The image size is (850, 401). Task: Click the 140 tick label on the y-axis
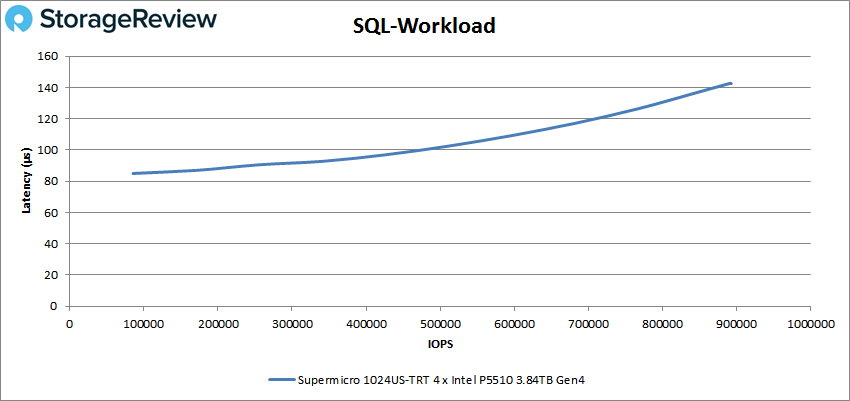pyautogui.click(x=49, y=88)
